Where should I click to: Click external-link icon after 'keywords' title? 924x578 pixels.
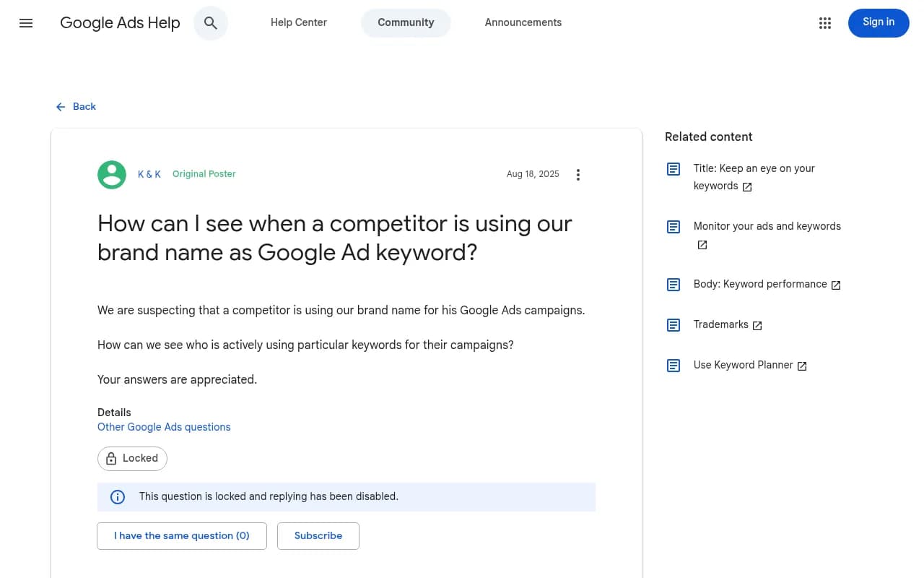pyautogui.click(x=747, y=187)
